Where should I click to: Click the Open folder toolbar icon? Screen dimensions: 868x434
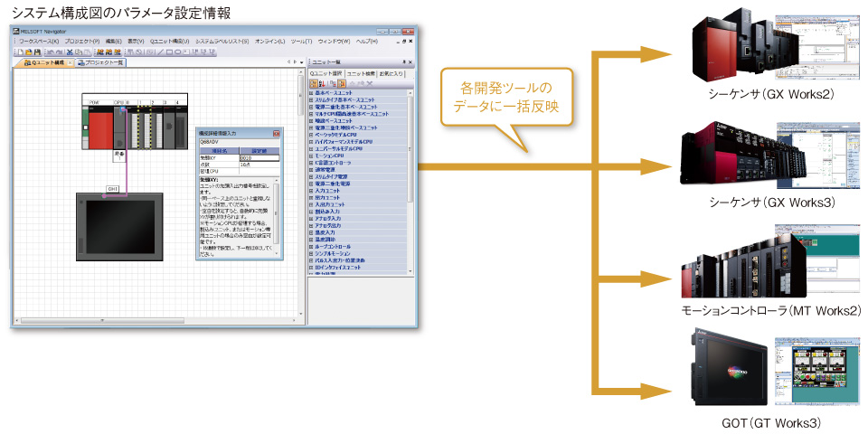pos(29,52)
